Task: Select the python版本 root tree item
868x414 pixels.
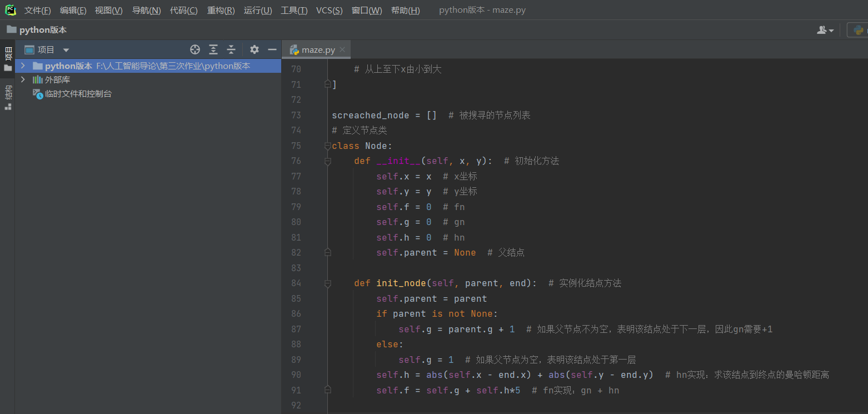Action: pos(148,66)
